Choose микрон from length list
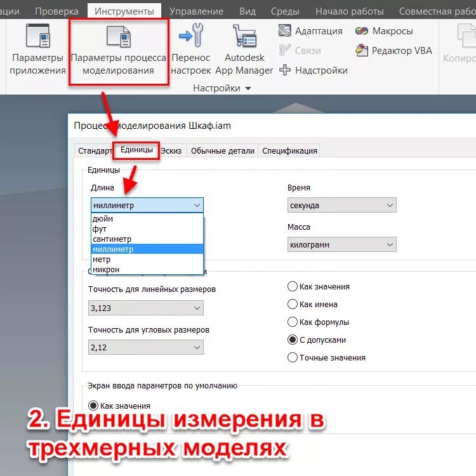Image resolution: width=476 pixels, height=476 pixels. tap(147, 269)
